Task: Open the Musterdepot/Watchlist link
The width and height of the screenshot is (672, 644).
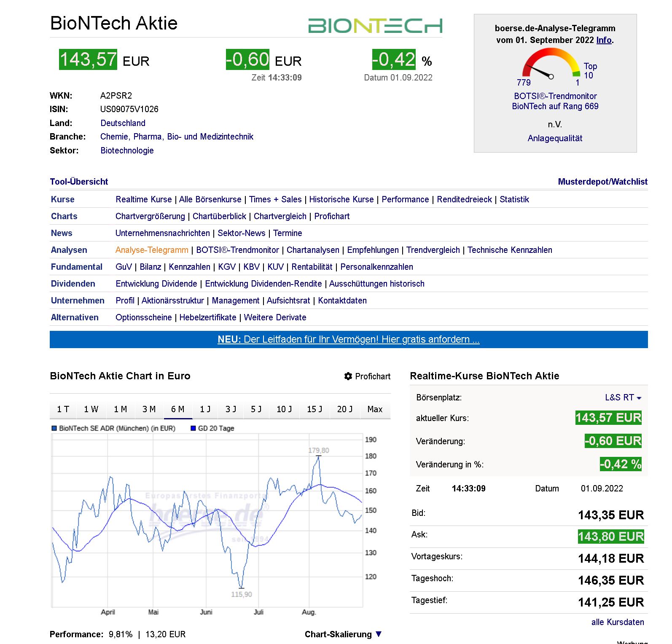Action: [602, 182]
